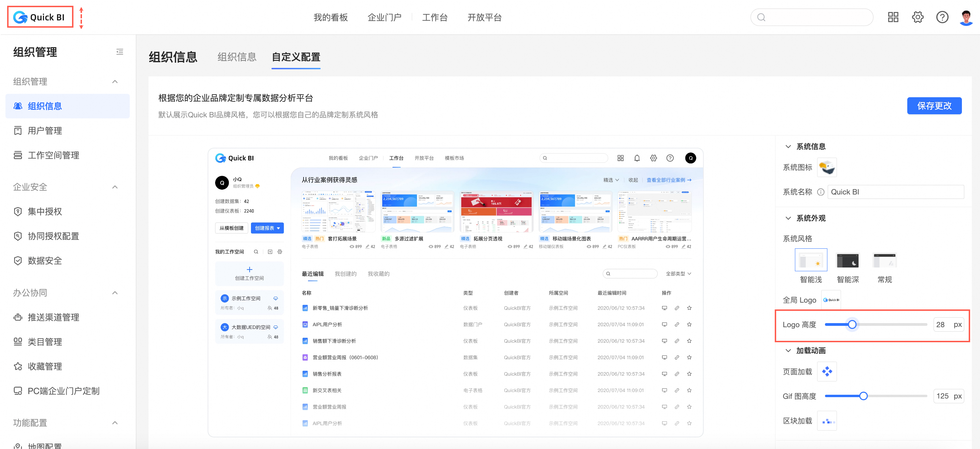Click the search icon beside 我的工作空间

tap(256, 252)
